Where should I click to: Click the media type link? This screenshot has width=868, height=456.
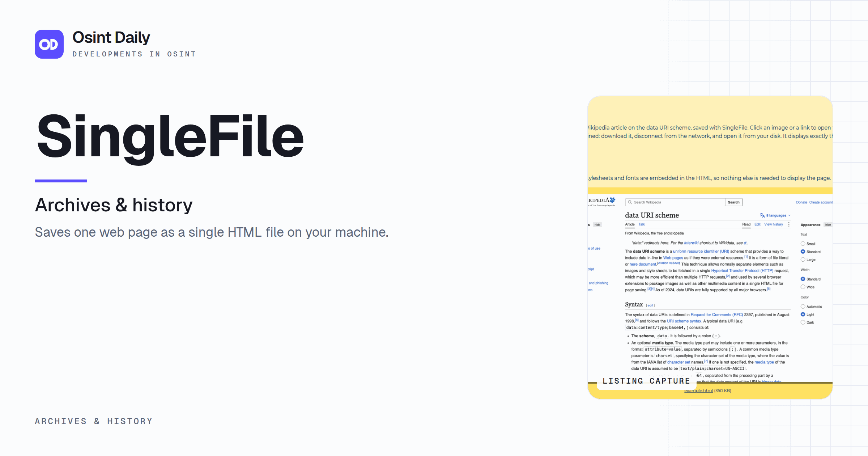tap(764, 362)
